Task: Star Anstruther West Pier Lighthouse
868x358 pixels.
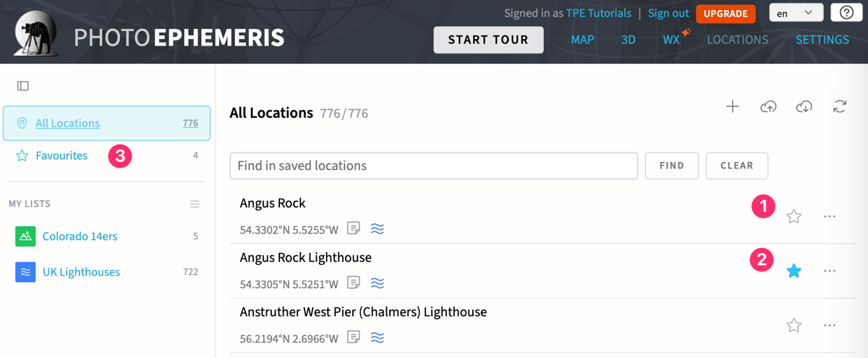Action: coord(794,325)
